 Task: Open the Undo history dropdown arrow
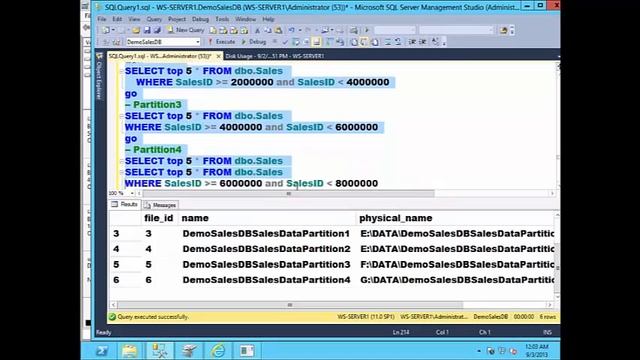click(300, 30)
